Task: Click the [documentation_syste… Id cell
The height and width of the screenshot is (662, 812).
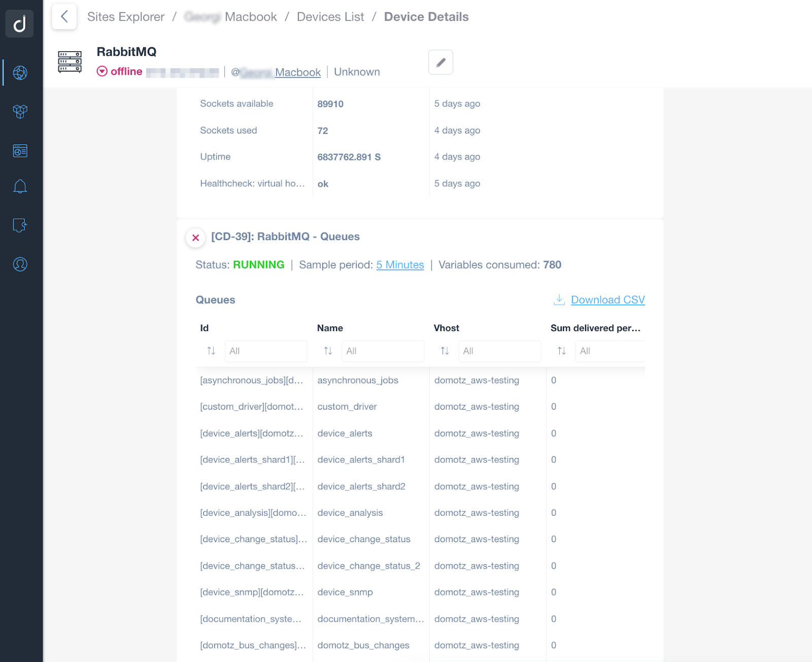Action: tap(251, 619)
